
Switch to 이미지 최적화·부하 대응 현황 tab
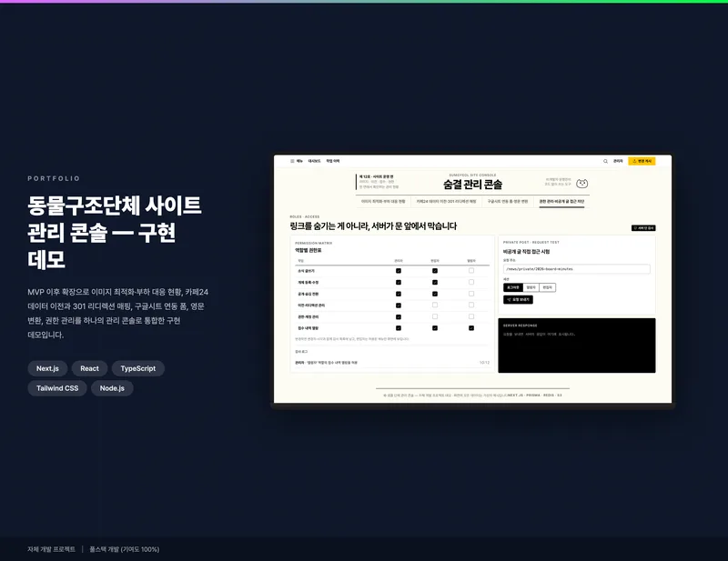pos(383,201)
